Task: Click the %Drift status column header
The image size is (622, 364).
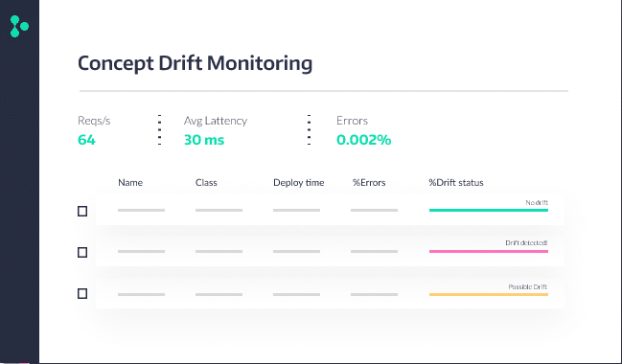Action: coord(456,182)
